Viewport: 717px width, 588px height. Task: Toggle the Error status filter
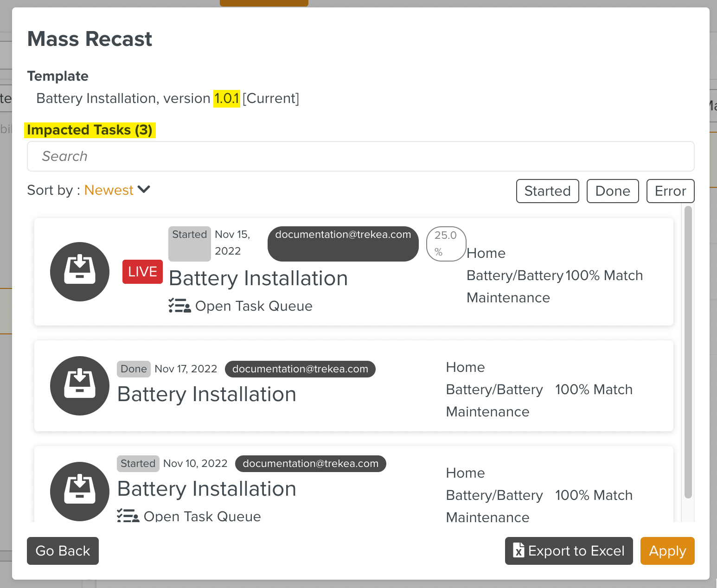670,191
